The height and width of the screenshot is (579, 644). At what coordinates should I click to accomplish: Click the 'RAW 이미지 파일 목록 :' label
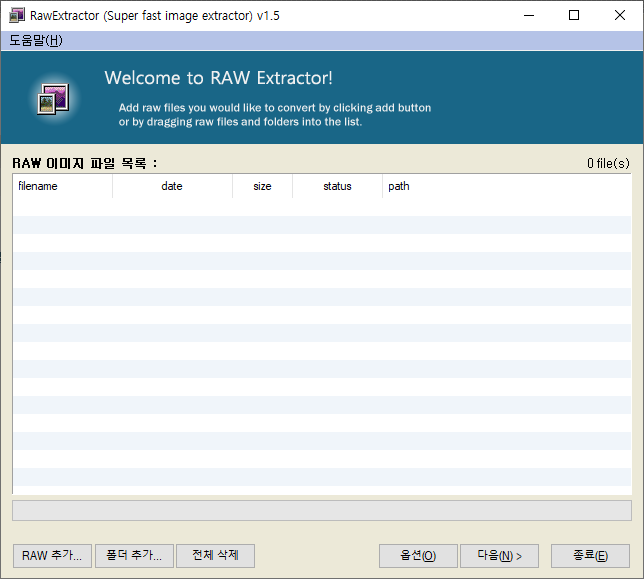click(85, 163)
